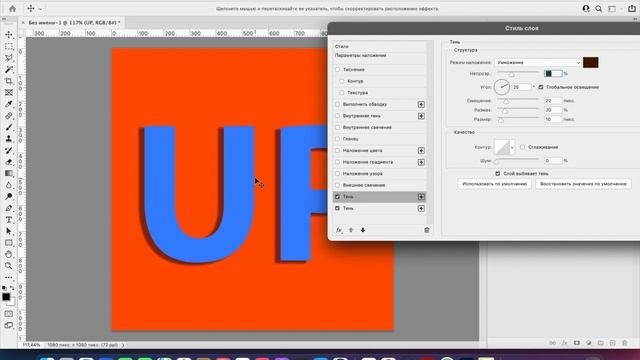Toggle Quick Mask mode icon

point(9,314)
